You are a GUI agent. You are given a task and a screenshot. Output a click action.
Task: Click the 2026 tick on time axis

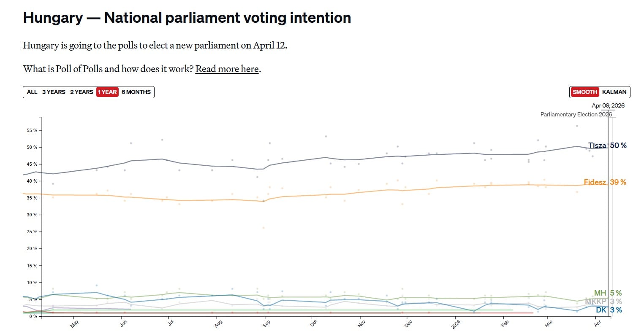[457, 323]
